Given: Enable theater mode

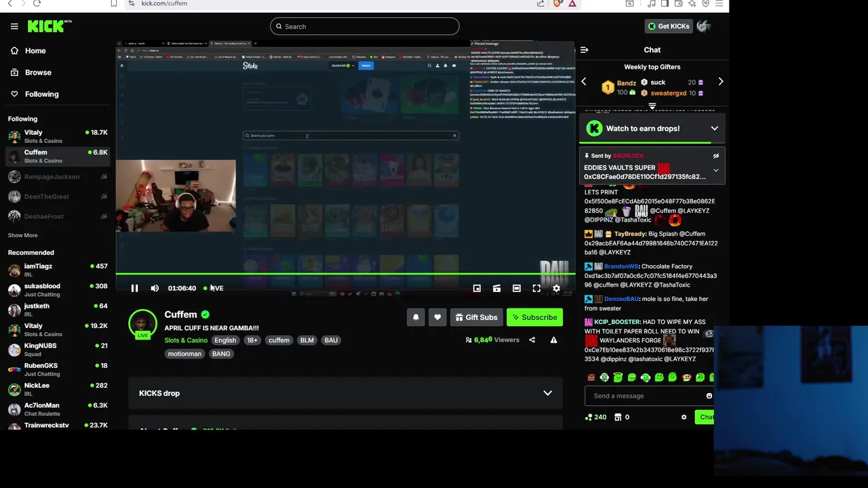Looking at the screenshot, I should point(517,288).
